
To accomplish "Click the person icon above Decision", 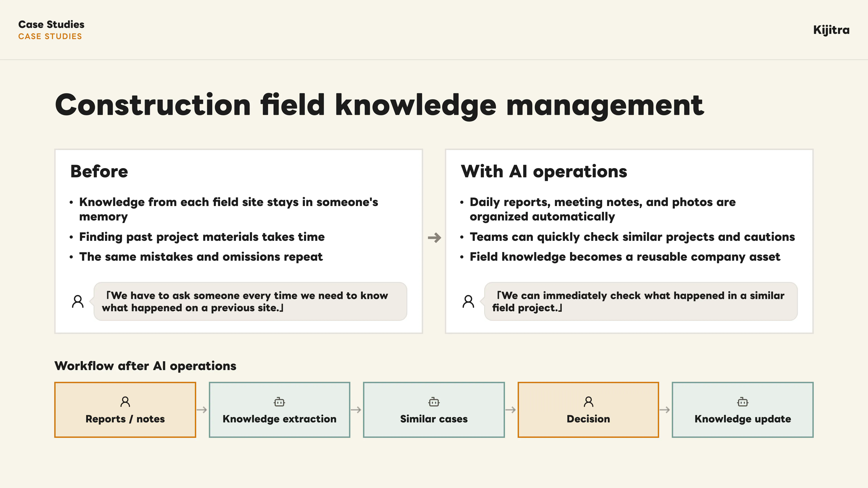I will pos(588,401).
